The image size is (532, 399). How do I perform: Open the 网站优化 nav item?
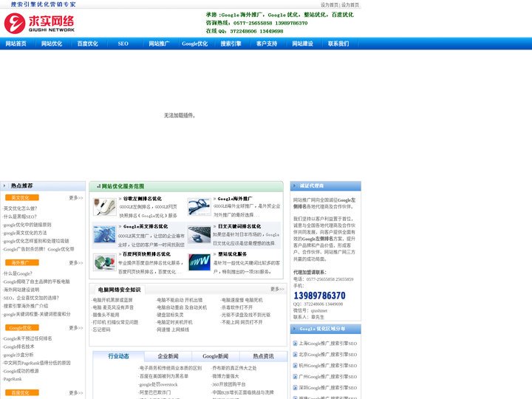point(52,44)
